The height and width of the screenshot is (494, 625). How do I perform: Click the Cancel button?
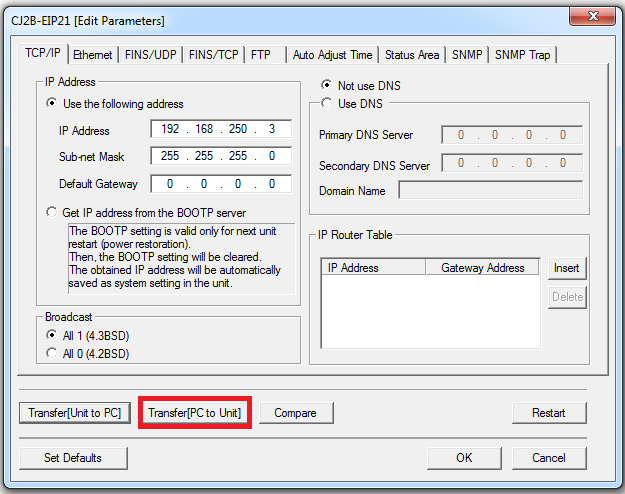tap(549, 458)
